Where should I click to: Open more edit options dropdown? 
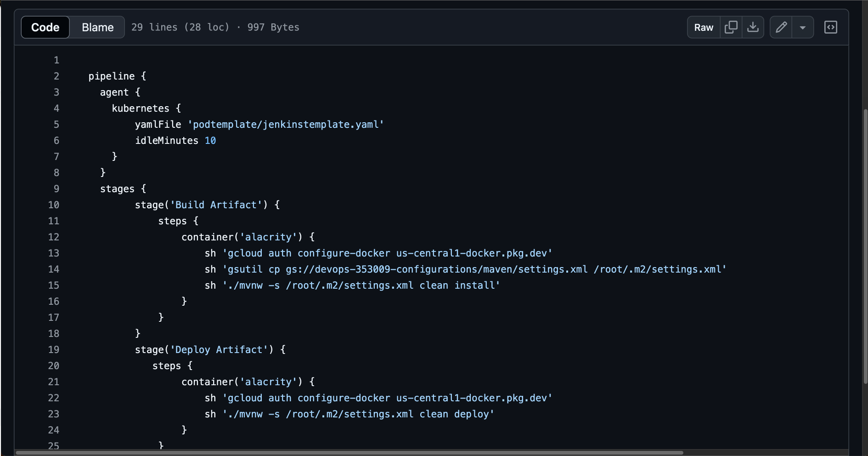(803, 27)
